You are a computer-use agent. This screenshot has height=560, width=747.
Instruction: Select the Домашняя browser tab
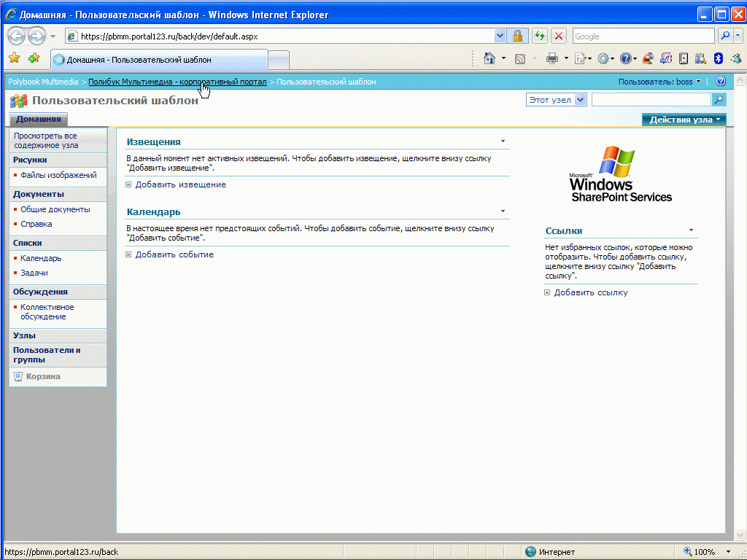point(159,60)
